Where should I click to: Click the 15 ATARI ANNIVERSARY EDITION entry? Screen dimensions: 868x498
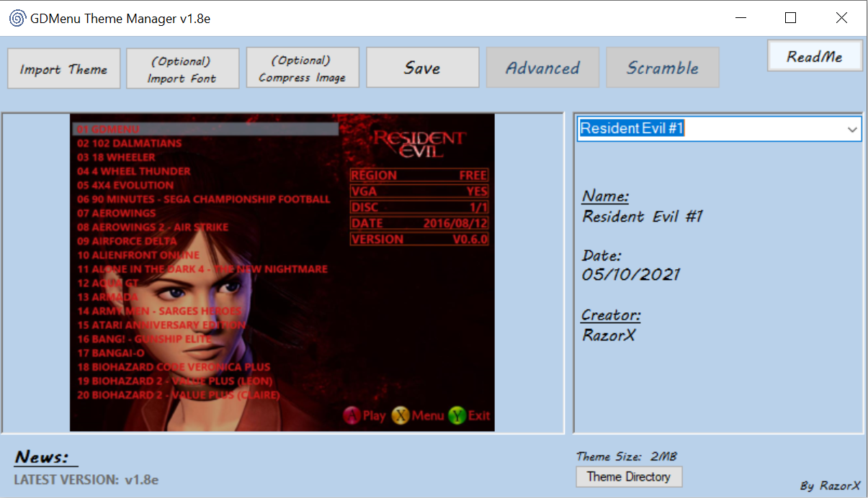[x=161, y=325]
